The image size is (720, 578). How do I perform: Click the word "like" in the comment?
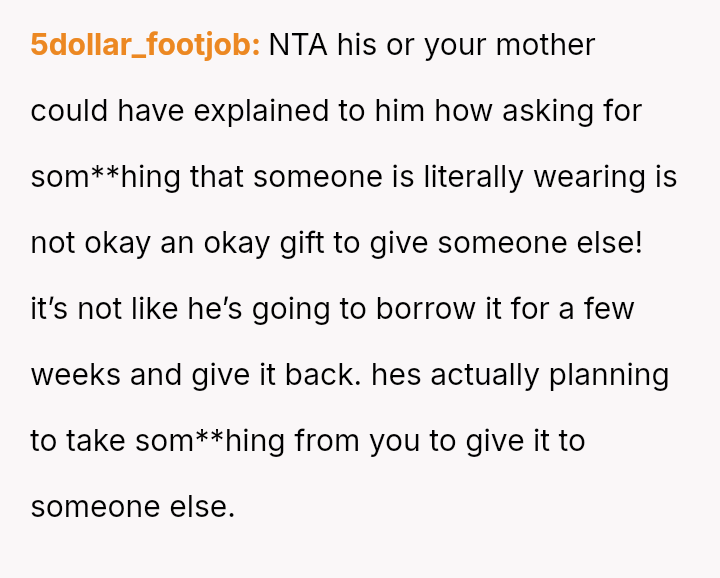(154, 309)
